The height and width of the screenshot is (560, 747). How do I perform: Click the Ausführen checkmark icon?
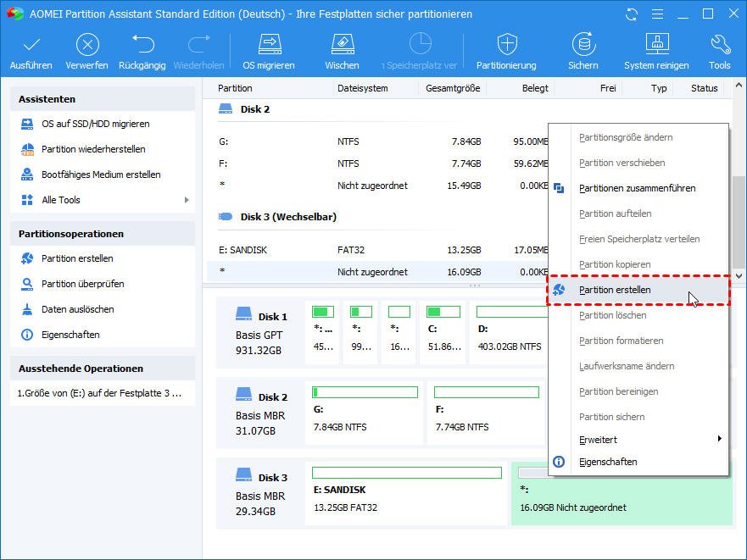point(31,45)
